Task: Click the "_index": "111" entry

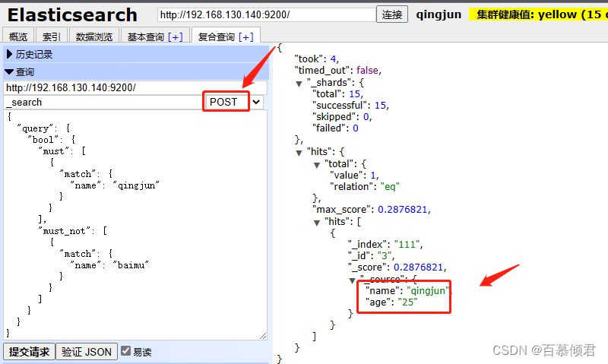Action: coord(385,244)
